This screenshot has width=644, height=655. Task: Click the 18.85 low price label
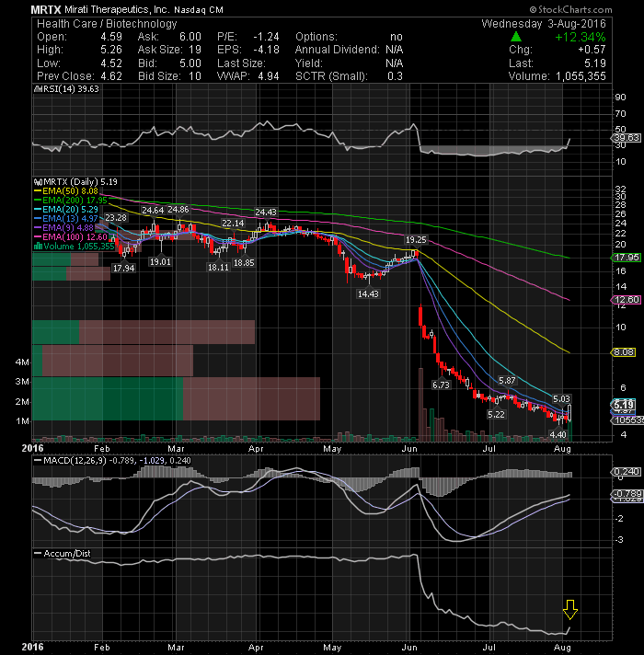tap(244, 263)
